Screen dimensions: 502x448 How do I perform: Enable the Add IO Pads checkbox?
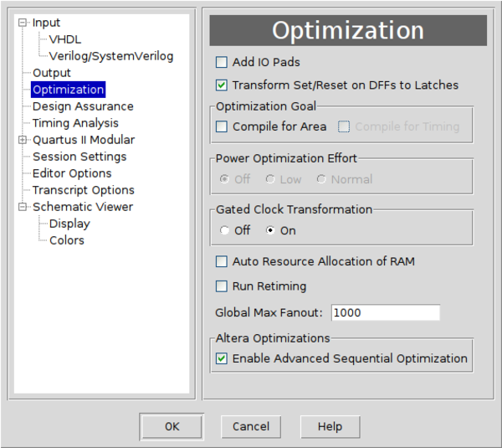[x=222, y=62]
